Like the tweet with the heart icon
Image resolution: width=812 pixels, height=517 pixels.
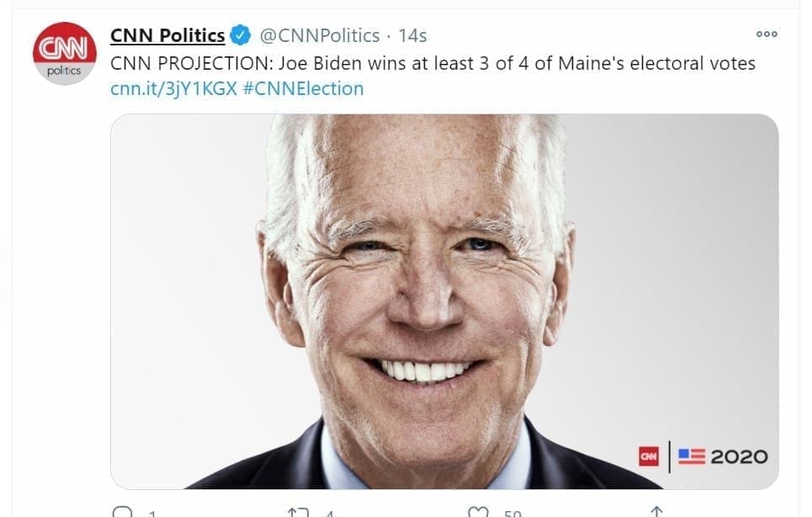point(478,511)
